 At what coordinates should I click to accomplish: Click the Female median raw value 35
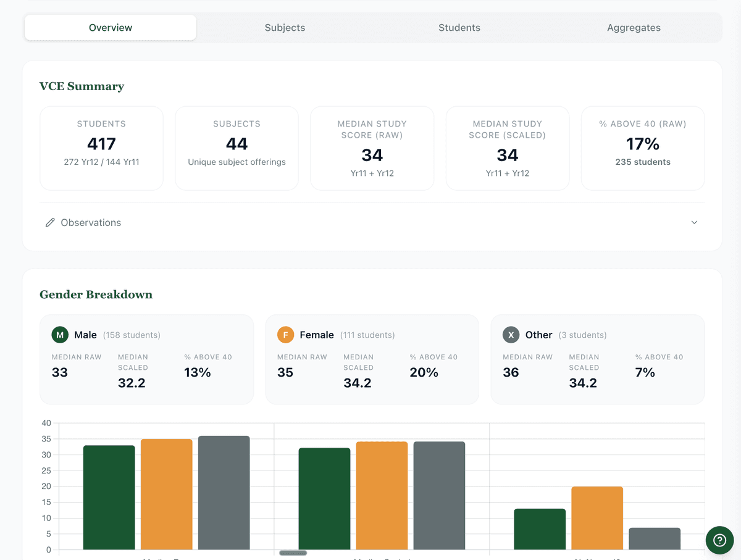pyautogui.click(x=285, y=372)
